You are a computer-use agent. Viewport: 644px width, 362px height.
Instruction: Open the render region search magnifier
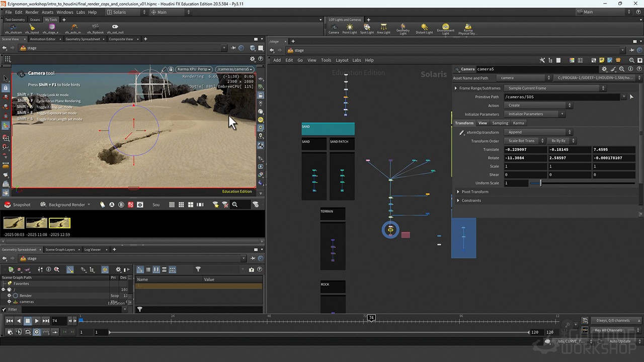point(234,205)
